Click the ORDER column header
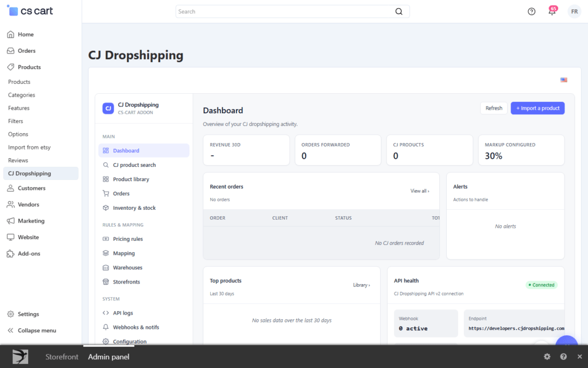Screen dimensions: 588x368 218,218
